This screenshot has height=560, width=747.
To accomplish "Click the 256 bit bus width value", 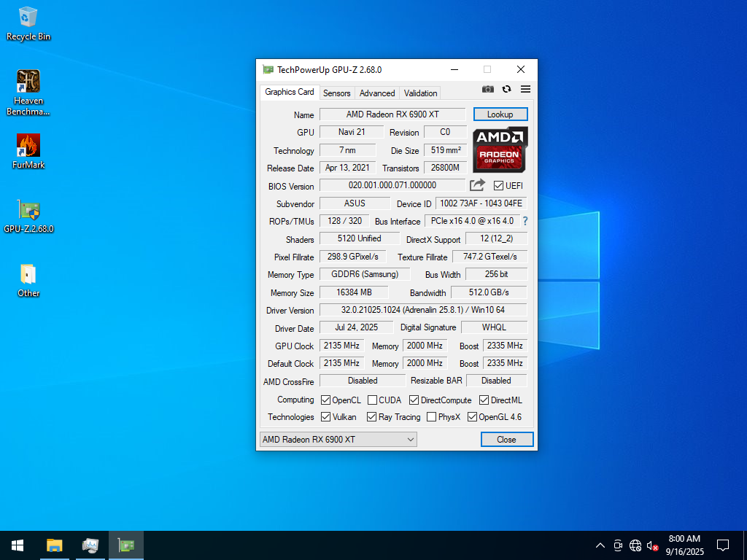I will coord(496,274).
